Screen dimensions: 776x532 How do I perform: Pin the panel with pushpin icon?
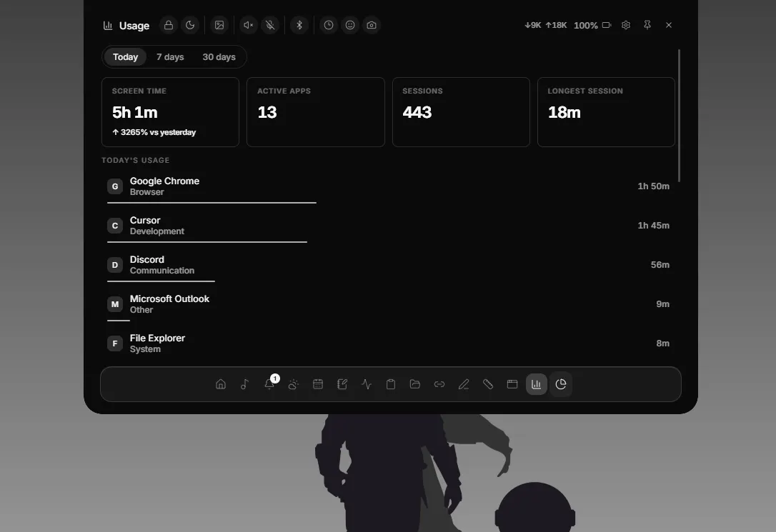tap(647, 25)
